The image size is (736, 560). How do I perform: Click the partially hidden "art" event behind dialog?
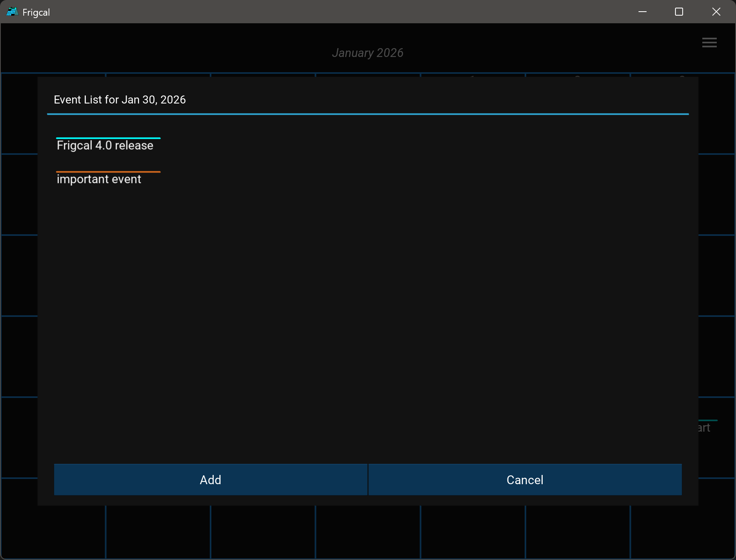(704, 428)
